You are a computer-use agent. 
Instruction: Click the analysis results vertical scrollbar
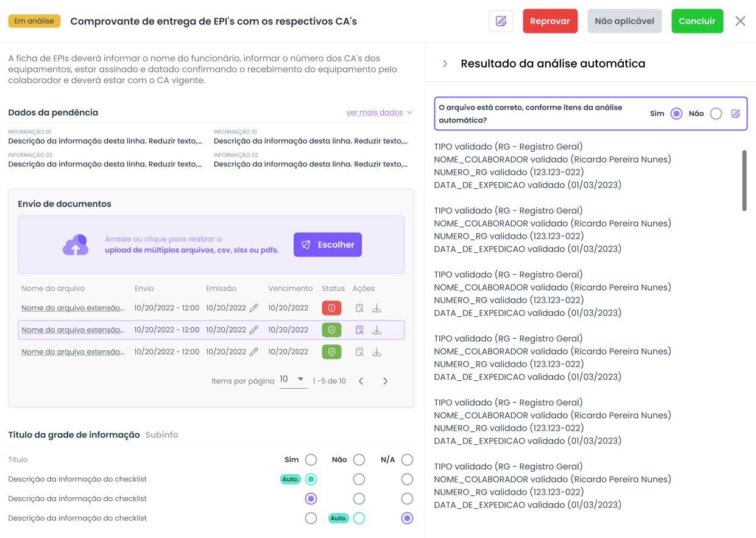(744, 181)
